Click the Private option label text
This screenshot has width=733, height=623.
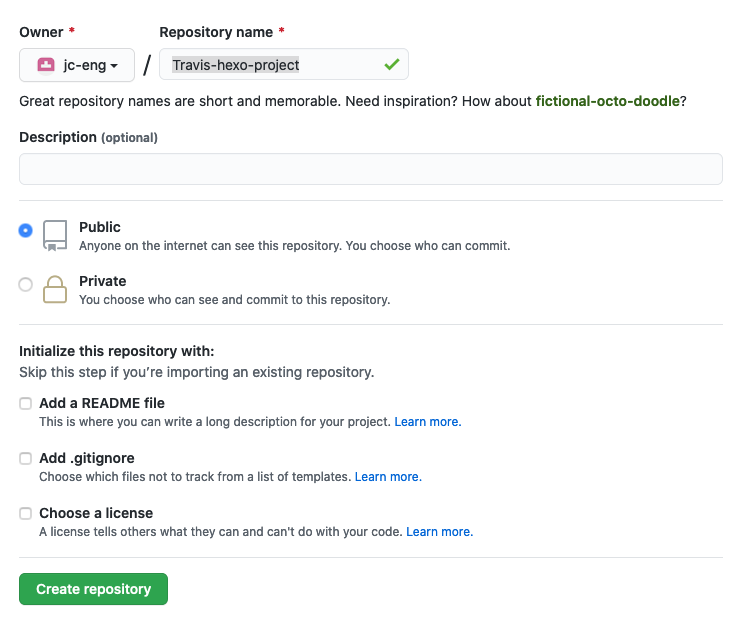pyautogui.click(x=103, y=281)
